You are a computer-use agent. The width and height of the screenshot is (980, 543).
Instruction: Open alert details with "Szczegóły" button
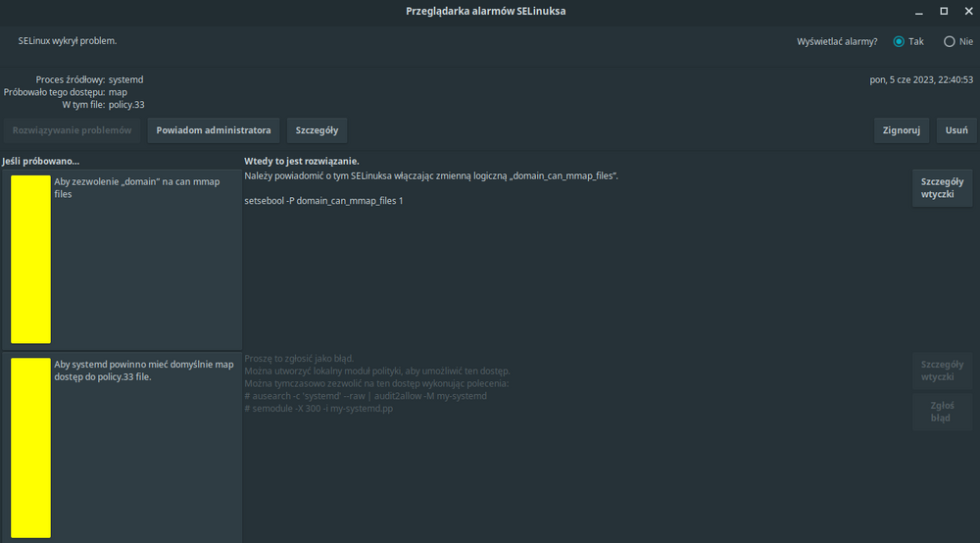pos(318,129)
